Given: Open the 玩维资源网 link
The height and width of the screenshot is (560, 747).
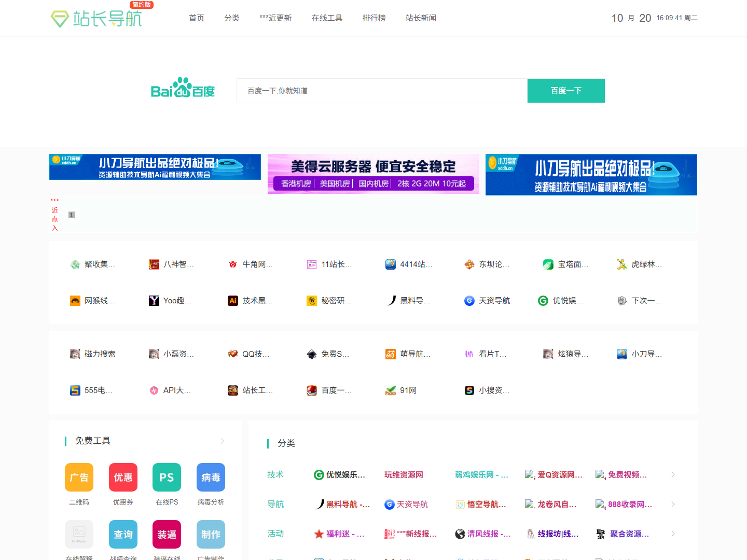Looking at the screenshot, I should coord(404,474).
